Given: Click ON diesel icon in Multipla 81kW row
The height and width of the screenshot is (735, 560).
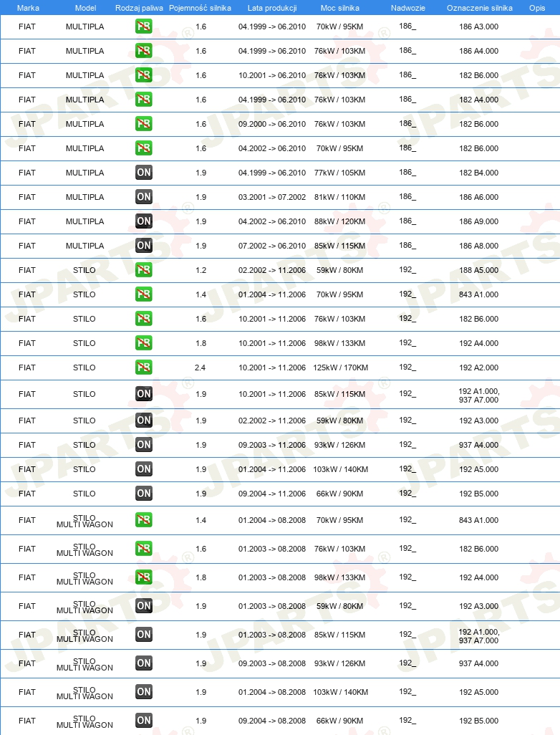Looking at the screenshot, I should 143,197.
